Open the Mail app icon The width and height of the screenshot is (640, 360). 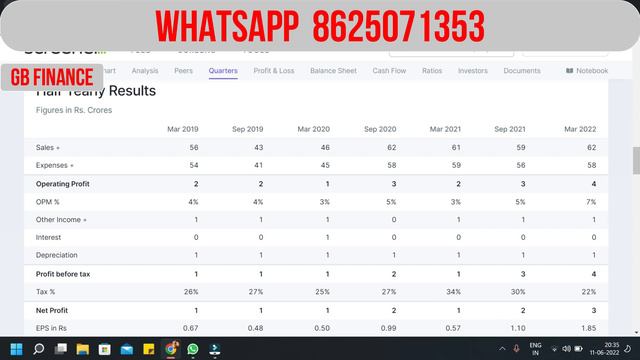coord(127,349)
